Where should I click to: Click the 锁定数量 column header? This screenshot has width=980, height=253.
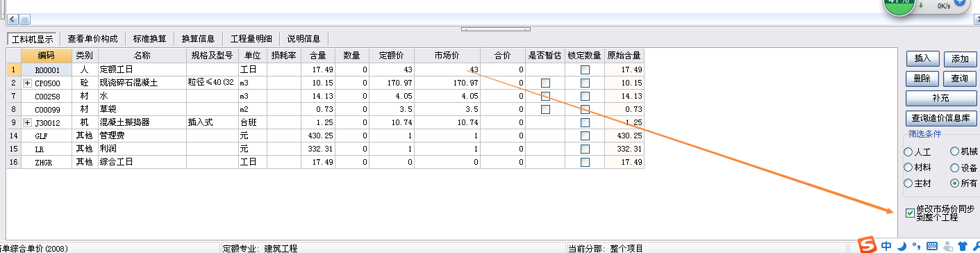click(x=585, y=56)
